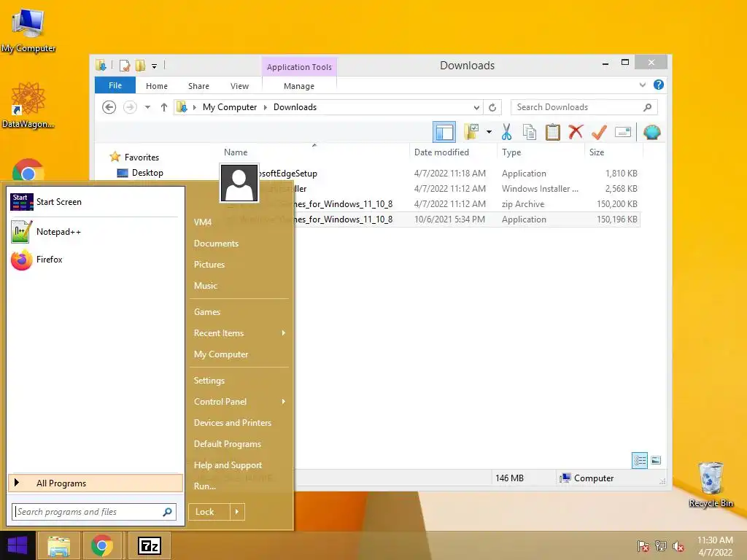This screenshot has width=747, height=560.
Task: Launch Notepad++ from Start menu
Action: 96,231
